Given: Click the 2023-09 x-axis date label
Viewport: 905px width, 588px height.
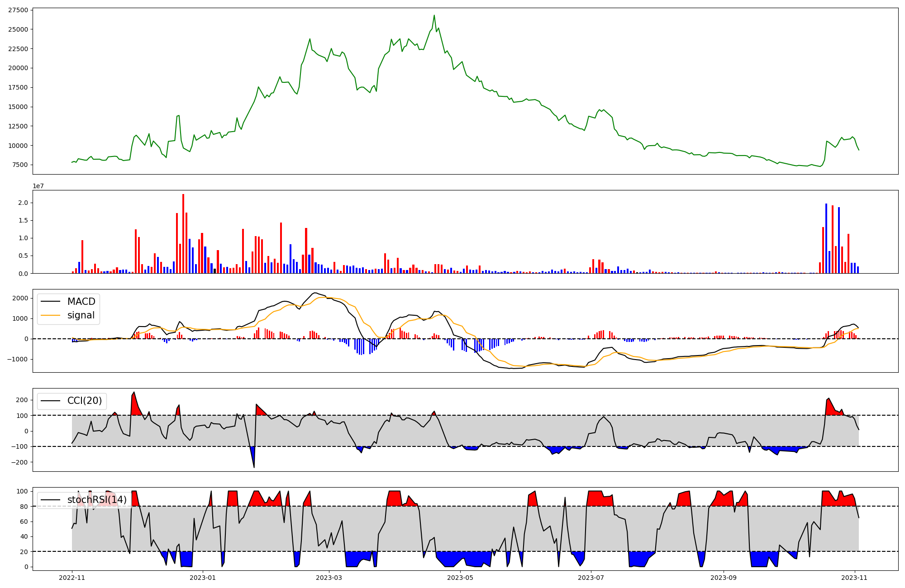Looking at the screenshot, I should click(724, 578).
